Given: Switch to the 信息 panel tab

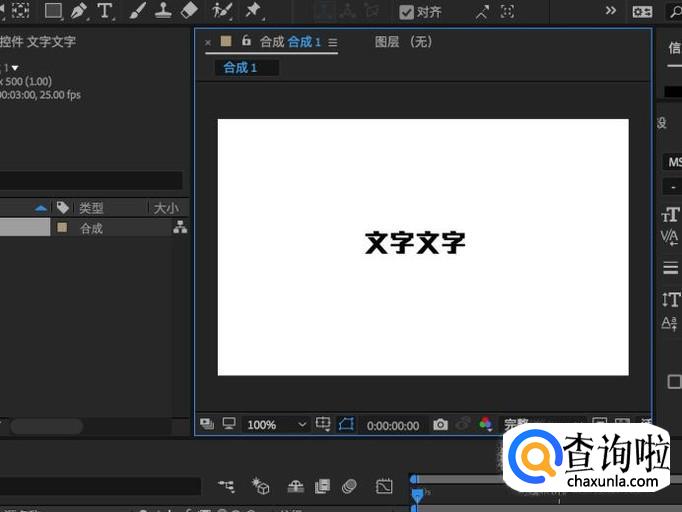Looking at the screenshot, I should click(x=675, y=48).
